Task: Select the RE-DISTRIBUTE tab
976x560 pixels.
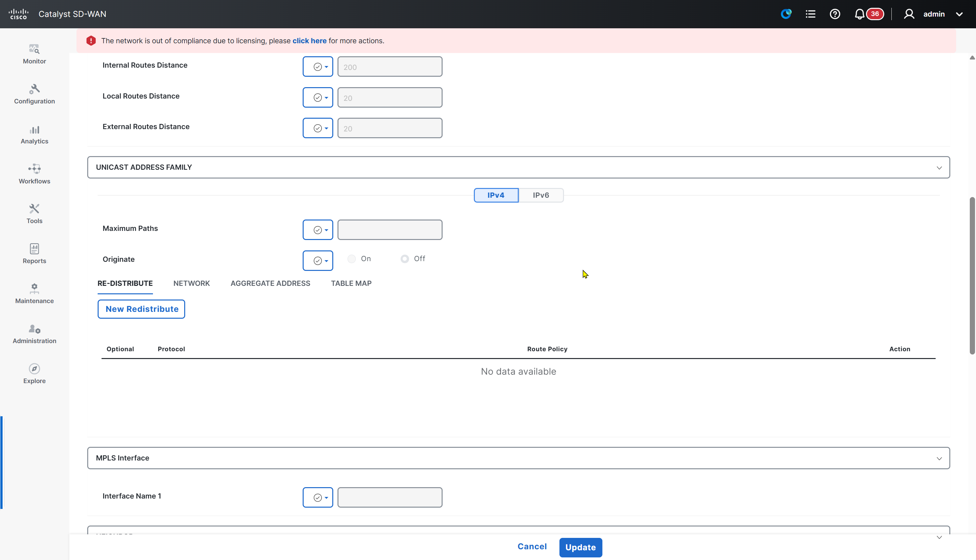Action: click(x=125, y=284)
